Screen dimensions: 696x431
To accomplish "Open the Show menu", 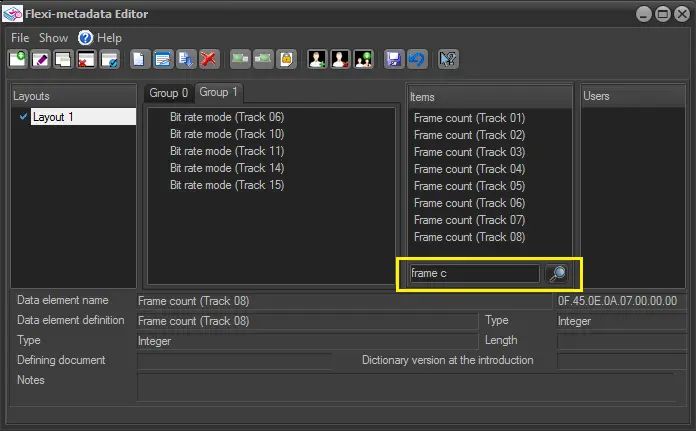I will pos(53,37).
